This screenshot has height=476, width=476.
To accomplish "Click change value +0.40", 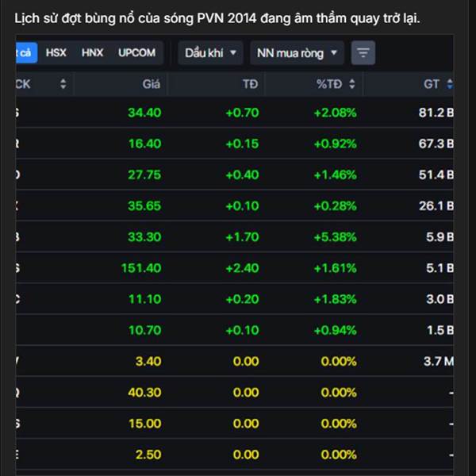I will coord(242,175).
